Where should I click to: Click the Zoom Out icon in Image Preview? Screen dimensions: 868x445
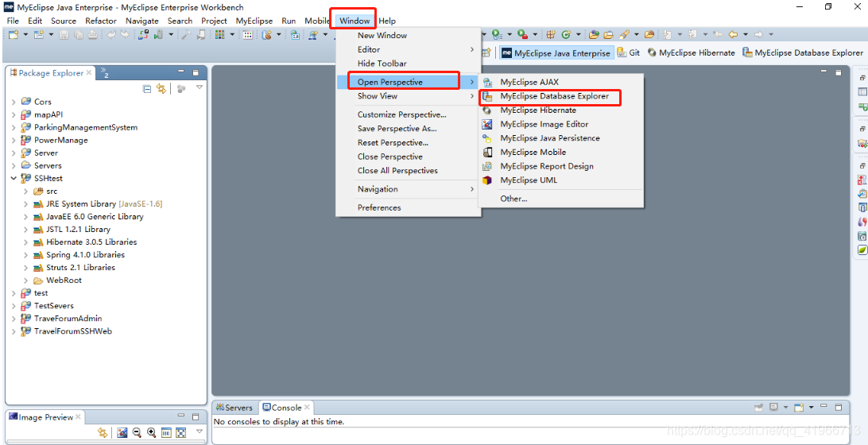(137, 432)
